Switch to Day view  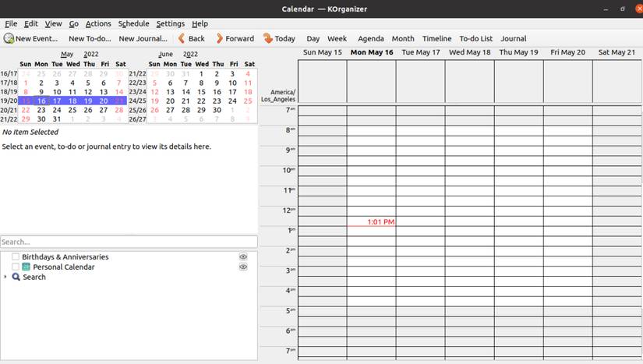313,38
